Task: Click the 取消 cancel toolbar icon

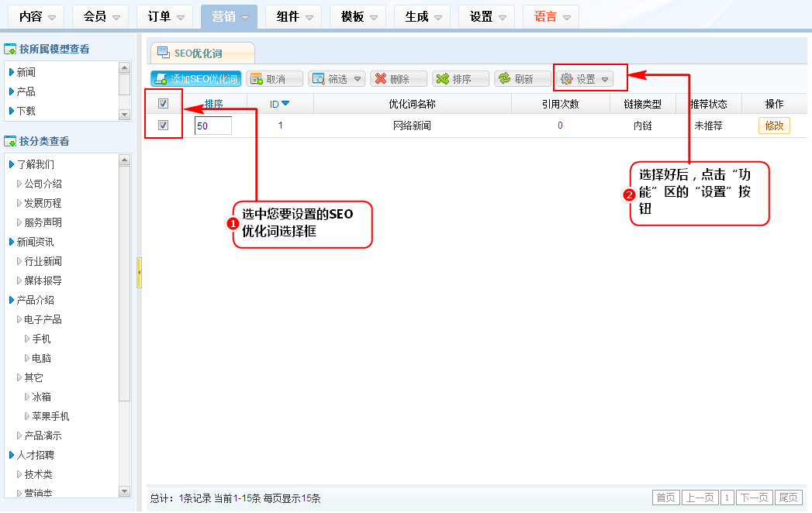Action: click(257, 79)
